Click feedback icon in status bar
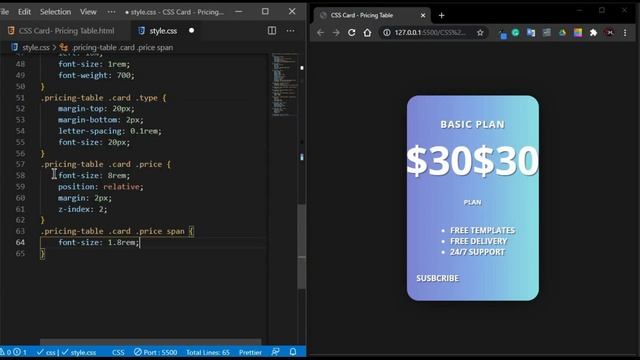This screenshot has width=640, height=360. [276, 352]
